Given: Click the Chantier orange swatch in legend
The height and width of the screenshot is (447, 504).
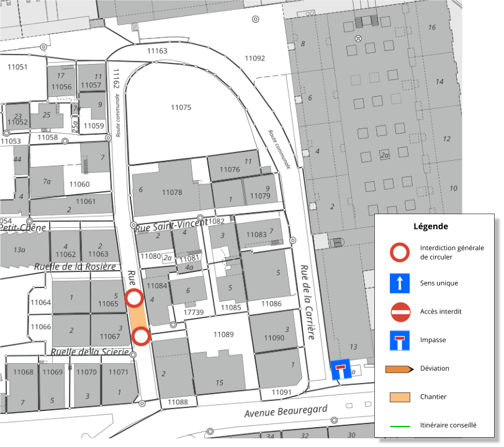Looking at the screenshot, I should tap(400, 397).
